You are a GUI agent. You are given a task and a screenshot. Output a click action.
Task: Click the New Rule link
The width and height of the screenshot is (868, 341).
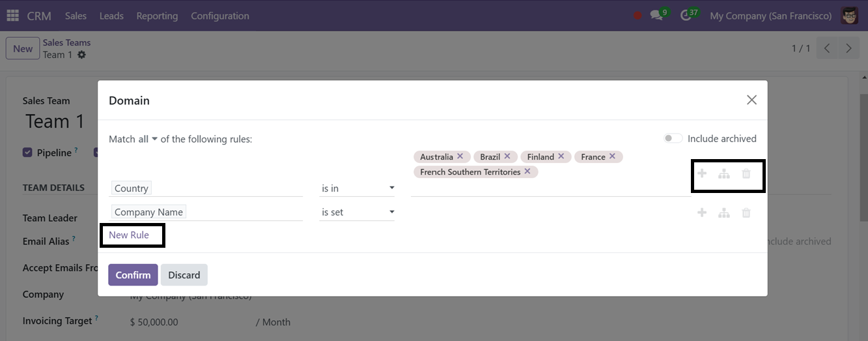tap(129, 235)
